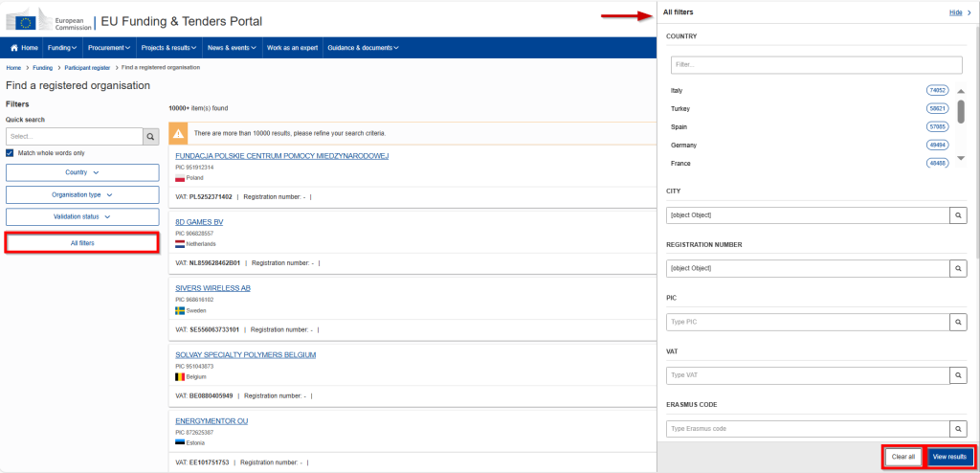Click Funding breadcrumb link
This screenshot has height=473, width=980.
pyautogui.click(x=42, y=68)
